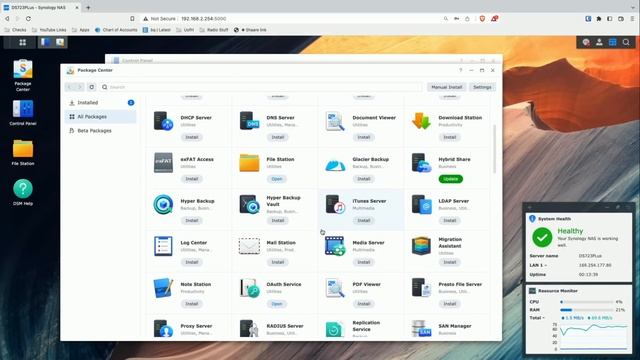The height and width of the screenshot is (360, 640).
Task: Click Healthy status in System Health widget
Action: pyautogui.click(x=570, y=231)
